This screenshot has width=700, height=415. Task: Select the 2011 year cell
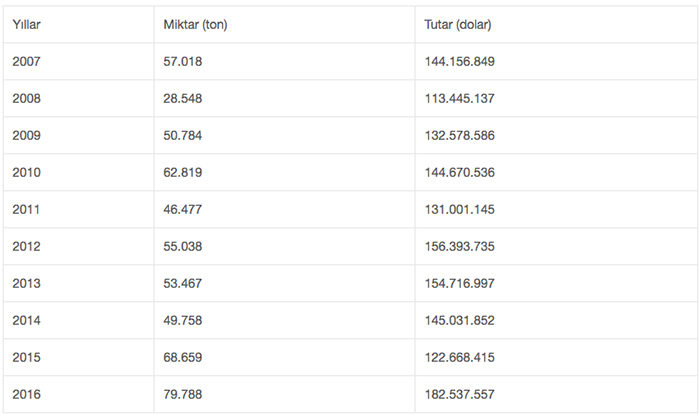pyautogui.click(x=27, y=210)
